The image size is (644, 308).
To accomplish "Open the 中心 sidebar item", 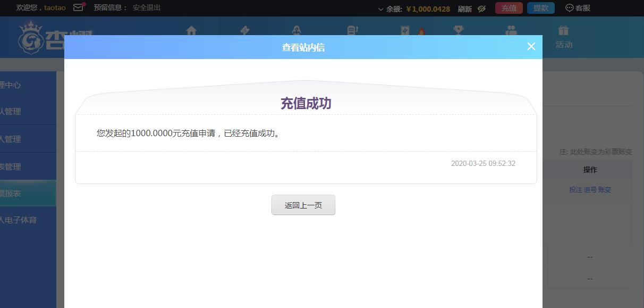I will pyautogui.click(x=11, y=85).
